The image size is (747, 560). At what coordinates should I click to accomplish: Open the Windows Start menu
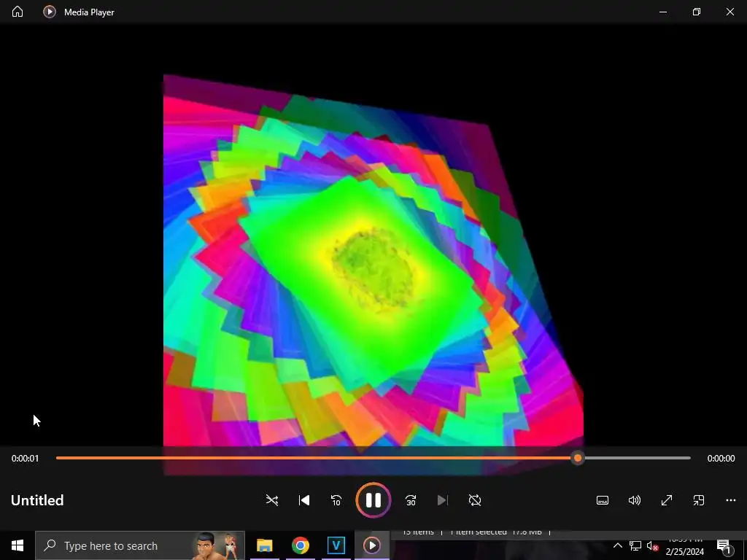[18, 545]
